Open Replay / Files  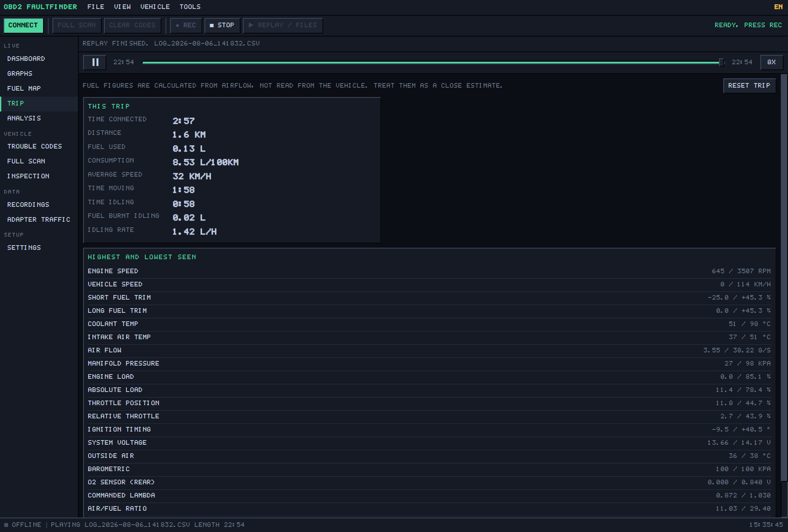coord(283,25)
